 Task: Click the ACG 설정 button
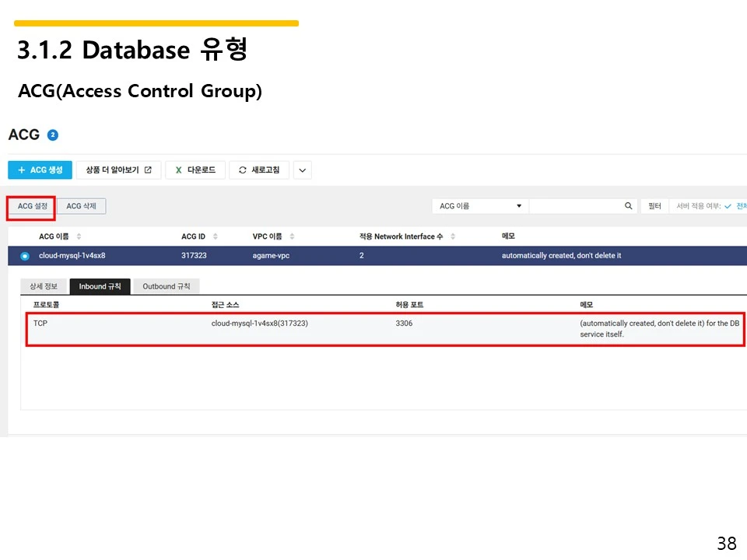point(33,206)
